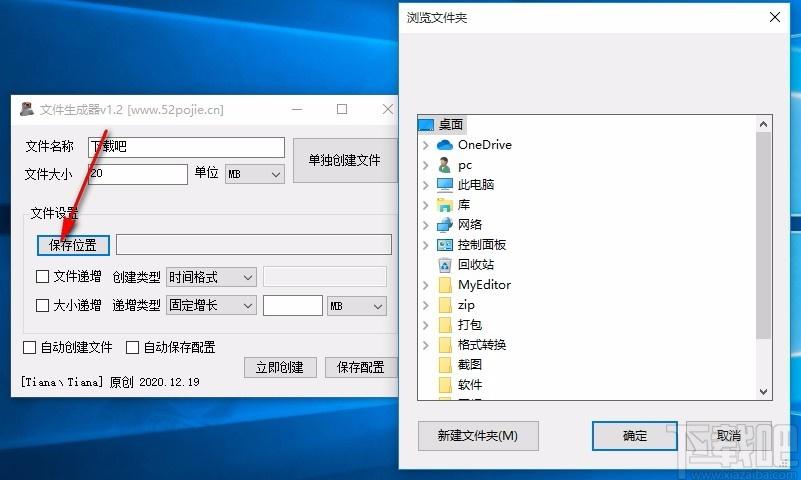Expand the 网络 tree node

pyautogui.click(x=426, y=225)
